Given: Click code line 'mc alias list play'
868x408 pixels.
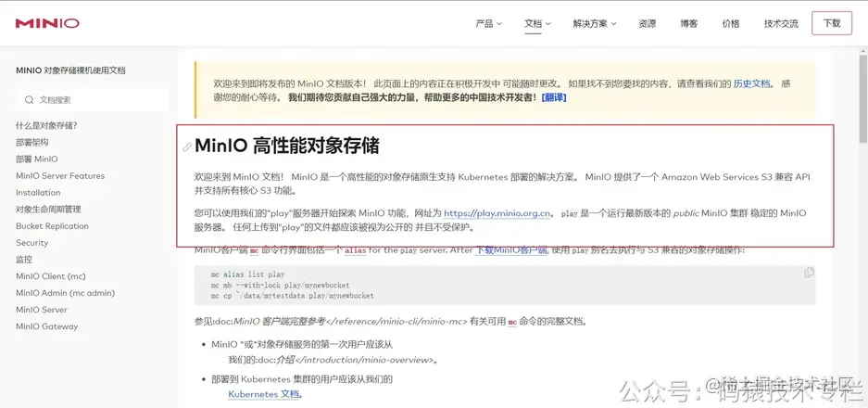Looking at the screenshot, I should click(x=247, y=274).
